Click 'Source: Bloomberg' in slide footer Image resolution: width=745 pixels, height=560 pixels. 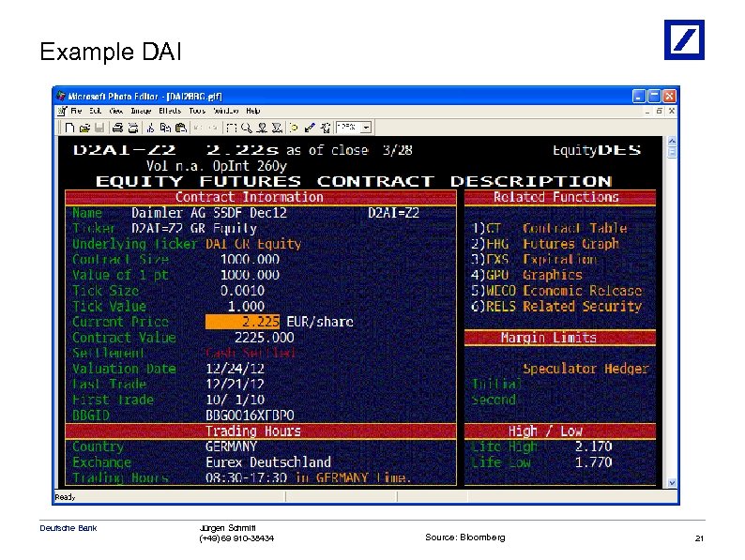(x=465, y=537)
